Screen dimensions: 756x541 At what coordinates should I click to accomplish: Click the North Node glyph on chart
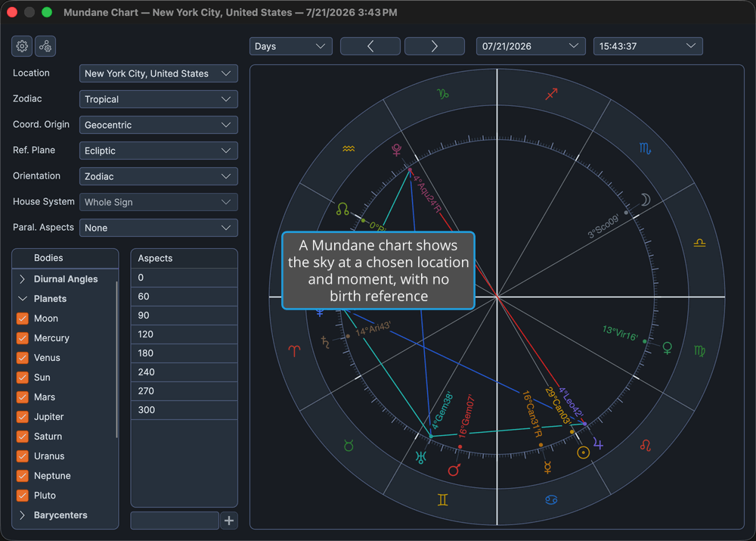click(x=342, y=209)
